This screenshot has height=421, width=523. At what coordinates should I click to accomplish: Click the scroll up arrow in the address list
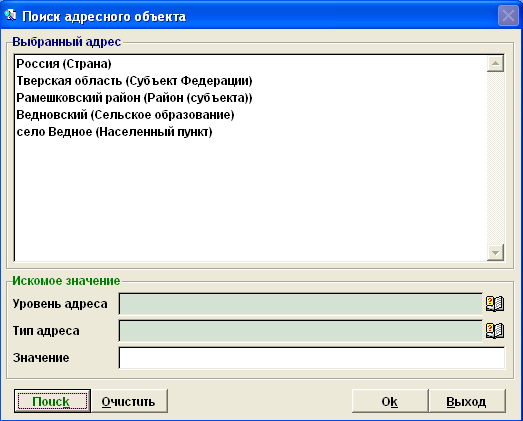tap(495, 64)
